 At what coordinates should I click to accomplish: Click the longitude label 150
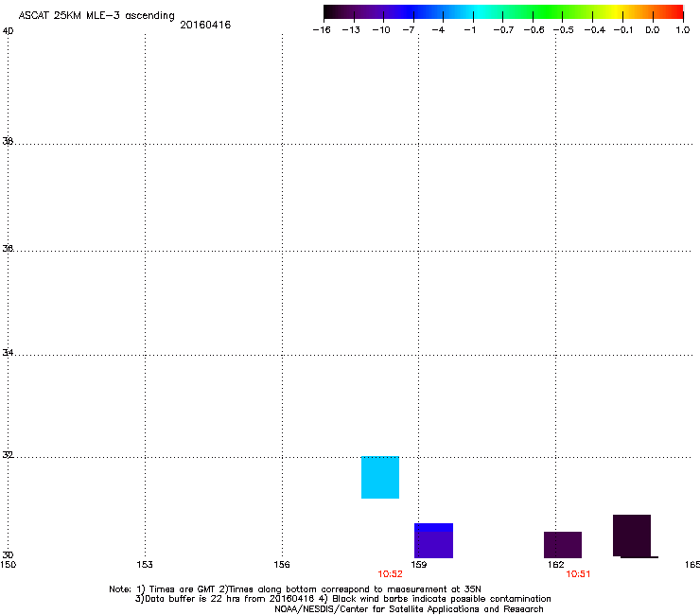point(8,565)
